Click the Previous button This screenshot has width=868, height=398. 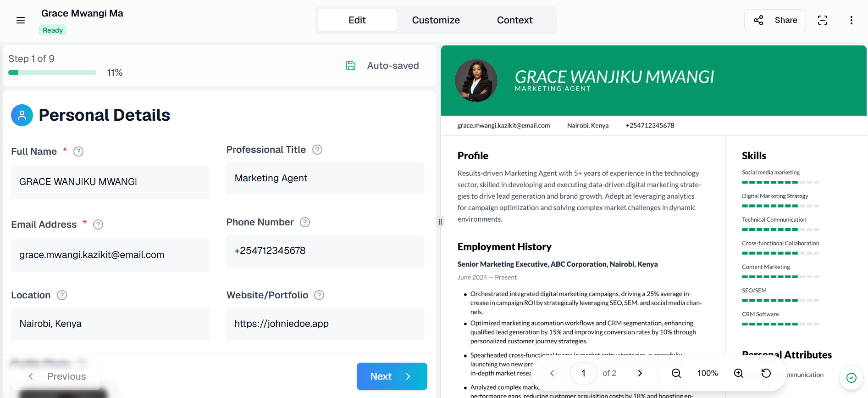[x=56, y=376]
